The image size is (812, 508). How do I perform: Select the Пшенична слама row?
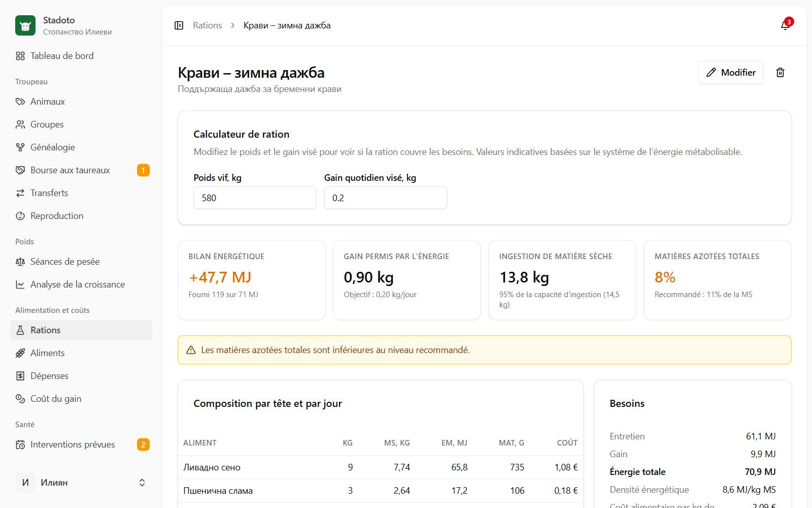(x=381, y=491)
